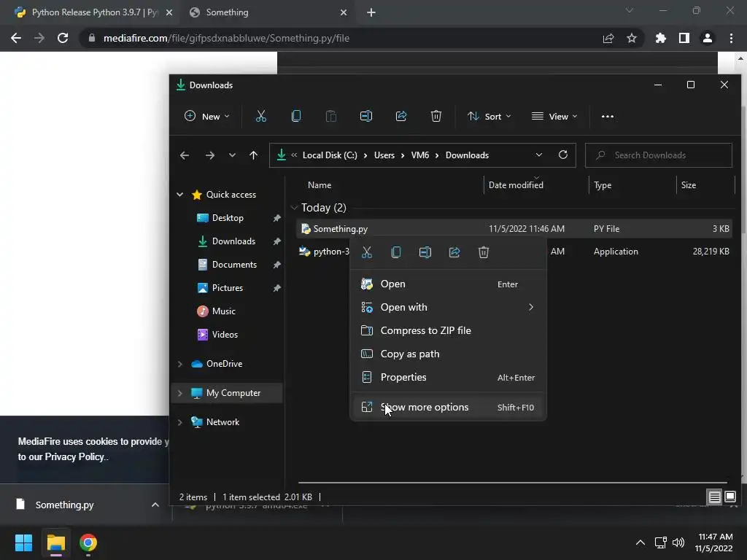Choose Compress to ZIP file

[449, 330]
